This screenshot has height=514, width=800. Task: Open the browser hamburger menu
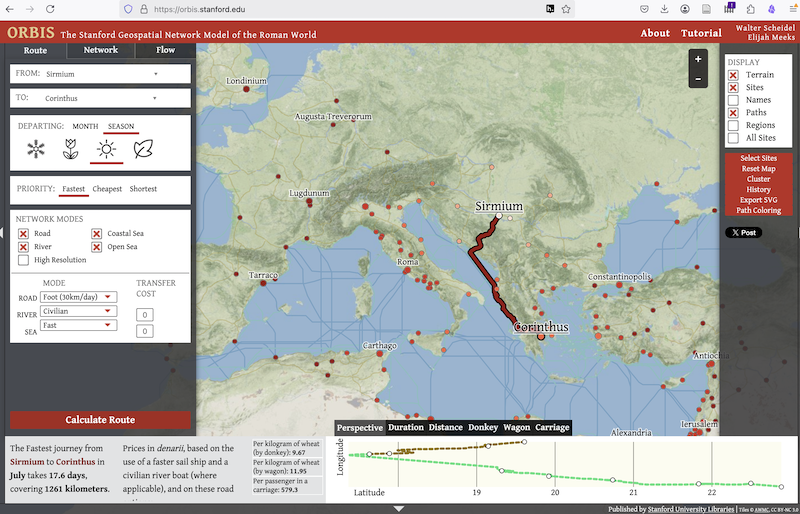click(793, 9)
